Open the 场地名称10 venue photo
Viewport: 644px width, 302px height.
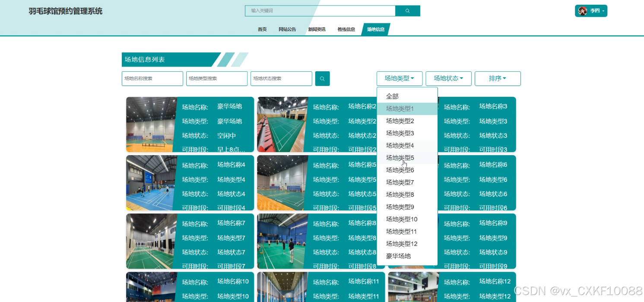coord(152,287)
